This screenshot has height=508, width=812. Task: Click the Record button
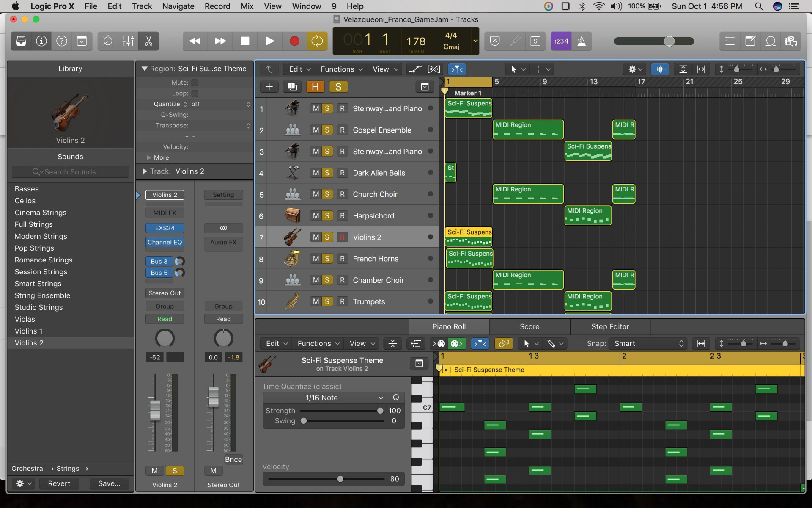(x=294, y=41)
